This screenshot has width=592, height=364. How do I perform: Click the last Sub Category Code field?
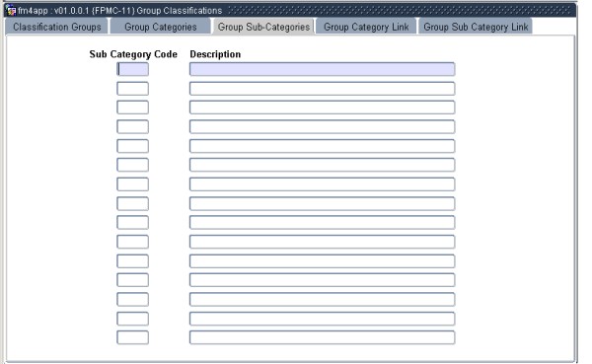132,337
